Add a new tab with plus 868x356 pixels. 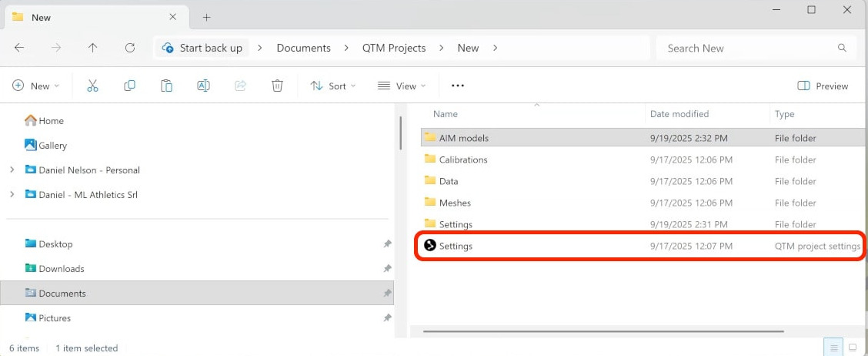[x=206, y=17]
